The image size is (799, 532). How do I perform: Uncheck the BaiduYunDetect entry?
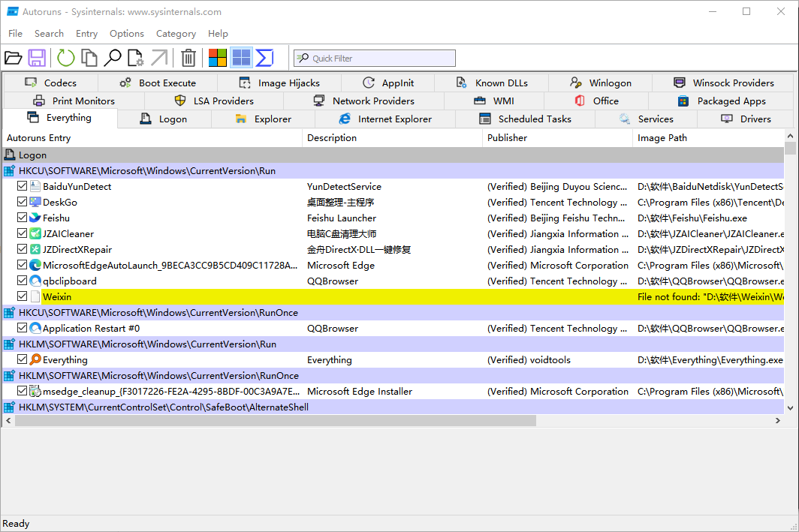[22, 186]
